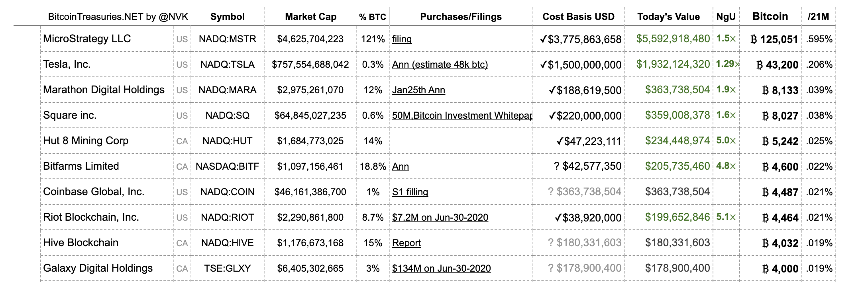Click the Bitcoin symbol beside 125,051
The height and width of the screenshot is (282, 868).
coord(754,39)
